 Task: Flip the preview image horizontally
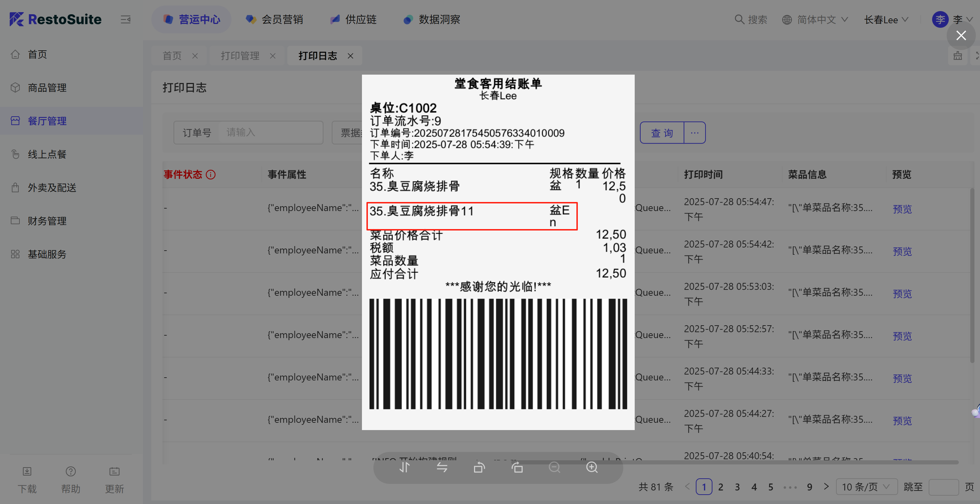click(x=442, y=467)
